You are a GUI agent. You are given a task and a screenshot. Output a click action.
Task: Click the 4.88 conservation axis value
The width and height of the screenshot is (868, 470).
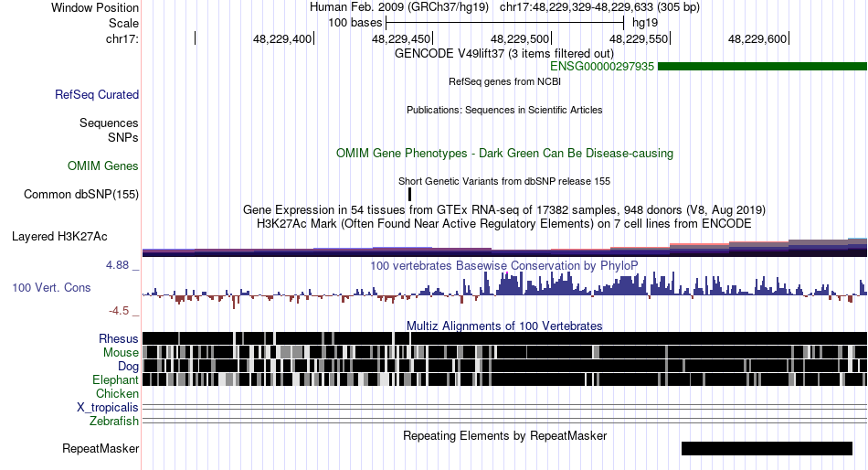tap(117, 265)
